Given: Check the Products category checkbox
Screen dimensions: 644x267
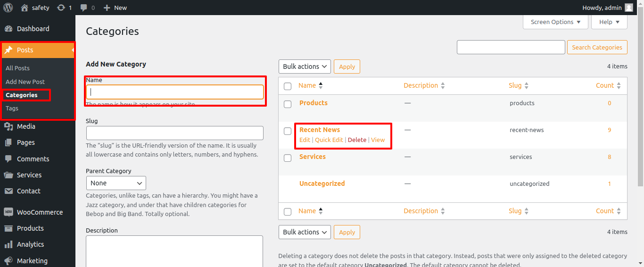Looking at the screenshot, I should (288, 104).
